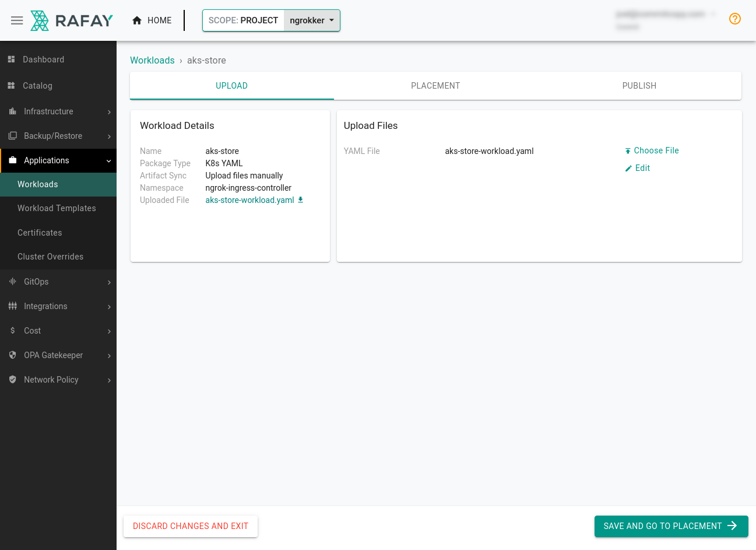Viewport: 756px width, 550px height.
Task: Open the help question-mark icon
Action: pyautogui.click(x=735, y=19)
